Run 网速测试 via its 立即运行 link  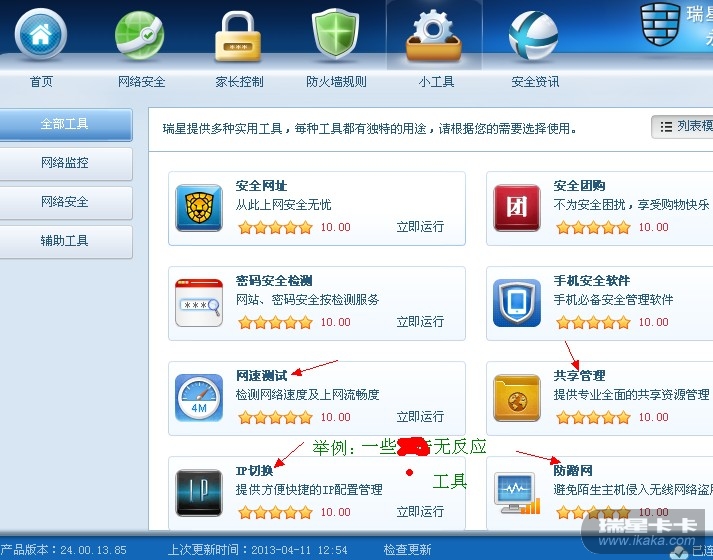[x=420, y=416]
